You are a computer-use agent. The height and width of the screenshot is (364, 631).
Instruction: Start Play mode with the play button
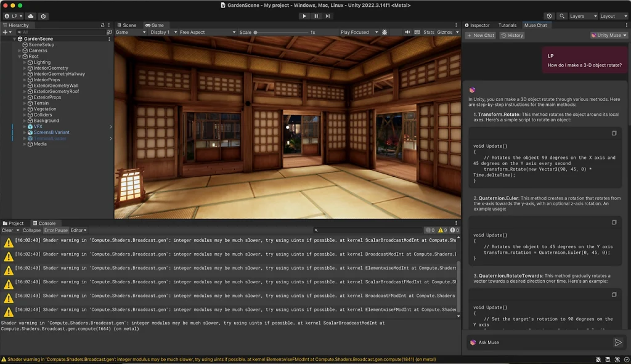(x=304, y=16)
